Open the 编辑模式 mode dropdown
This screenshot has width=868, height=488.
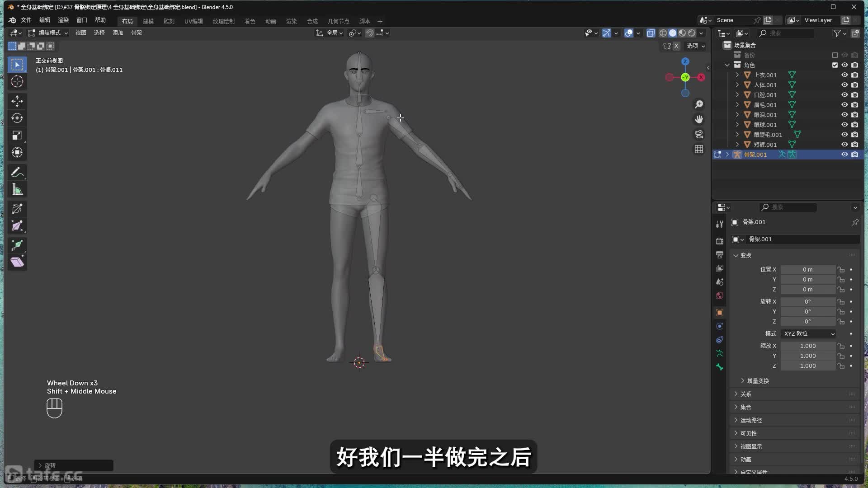(48, 33)
